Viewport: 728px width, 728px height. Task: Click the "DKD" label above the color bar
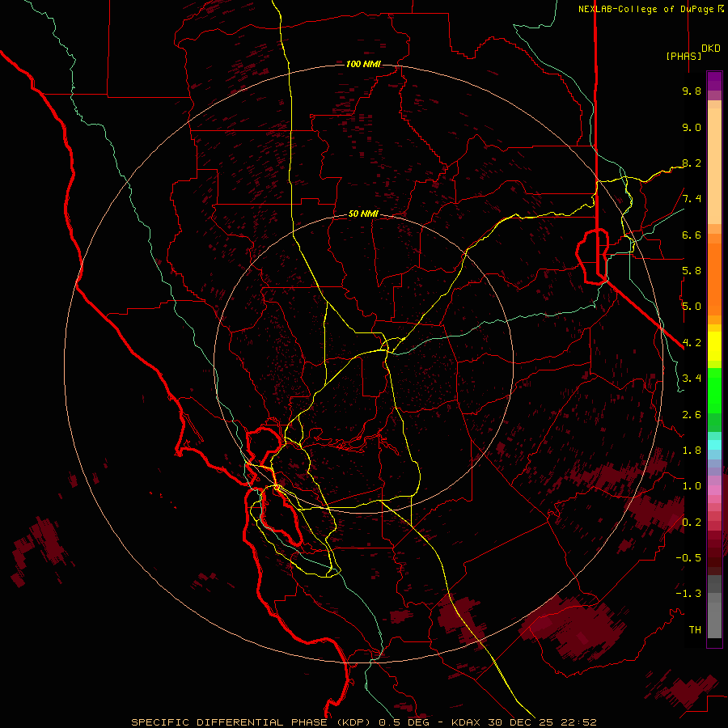coord(710,49)
